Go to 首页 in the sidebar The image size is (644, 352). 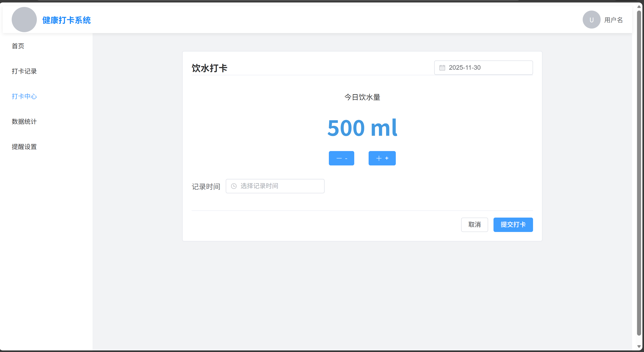point(18,46)
